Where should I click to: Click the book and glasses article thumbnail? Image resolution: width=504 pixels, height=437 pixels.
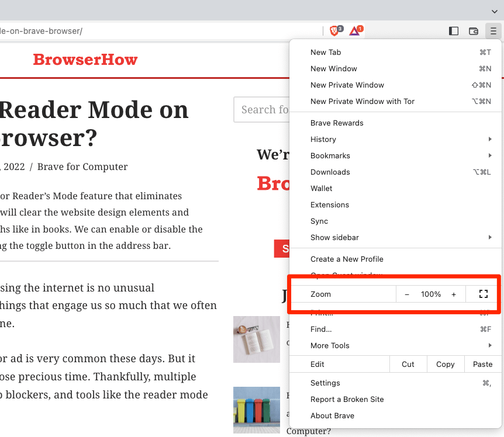click(x=256, y=339)
